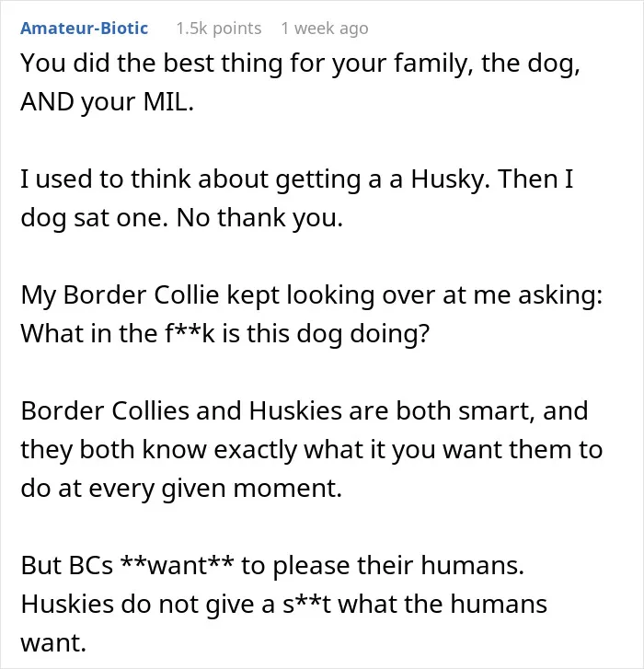Click the 1.5k points score label
The image size is (644, 669).
(218, 29)
